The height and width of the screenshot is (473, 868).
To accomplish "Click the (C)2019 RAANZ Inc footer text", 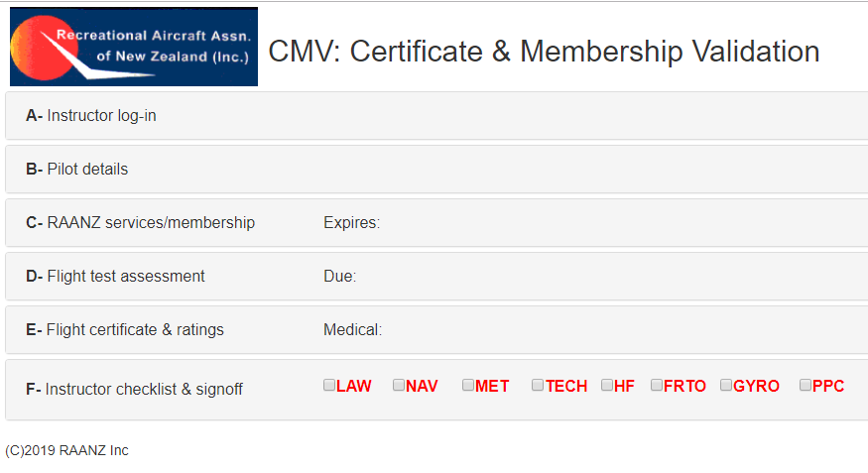I will 67,450.
